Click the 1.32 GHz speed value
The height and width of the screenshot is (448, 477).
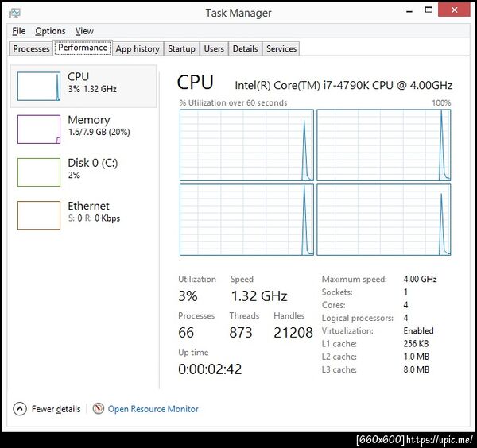click(x=259, y=296)
